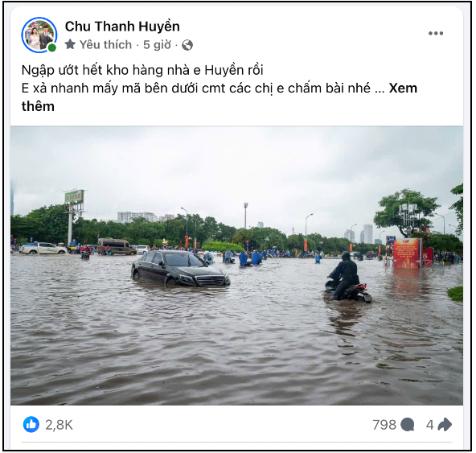Click the Chu Thanh Huyền name link
This screenshot has width=476, height=453.
[122, 27]
